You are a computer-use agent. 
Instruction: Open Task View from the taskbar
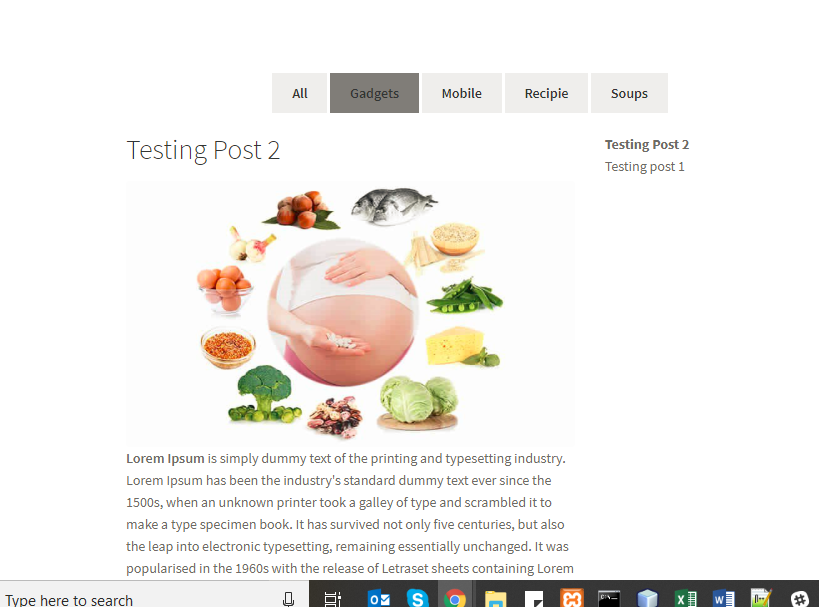click(x=333, y=598)
